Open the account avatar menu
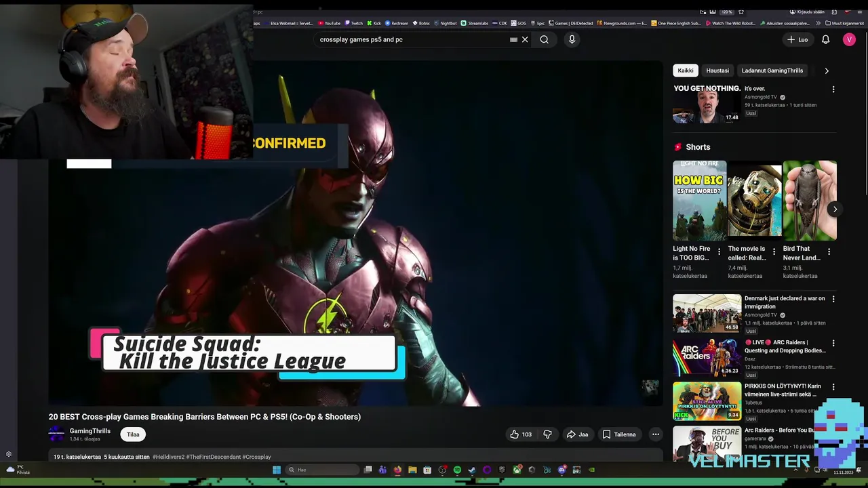The width and height of the screenshot is (868, 488). tap(849, 39)
